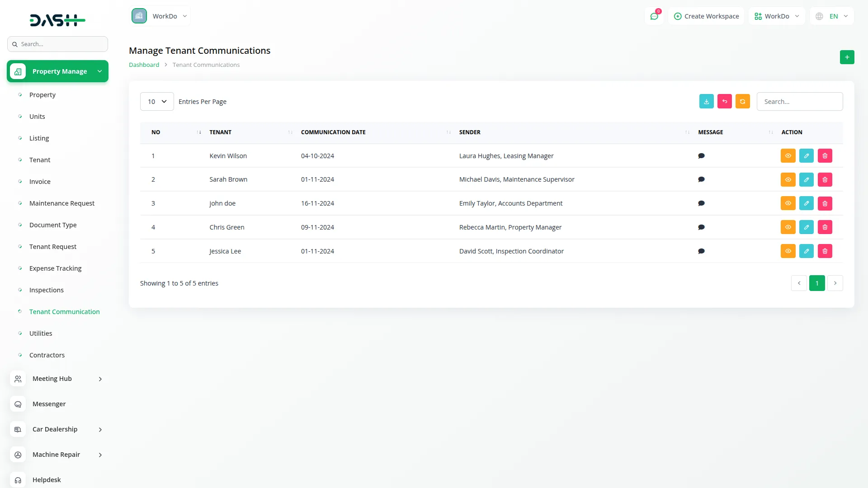Delete Jessica Lee's communication record

[825, 251]
